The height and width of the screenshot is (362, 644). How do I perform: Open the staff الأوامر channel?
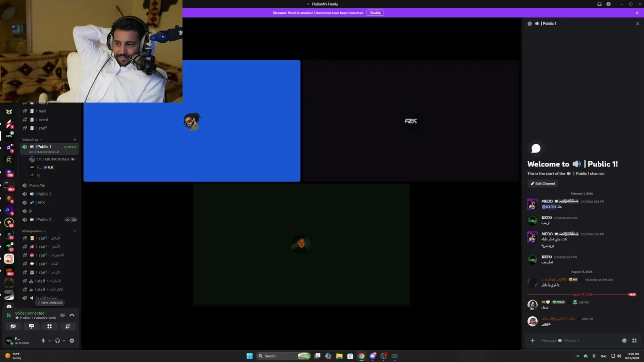(x=49, y=273)
